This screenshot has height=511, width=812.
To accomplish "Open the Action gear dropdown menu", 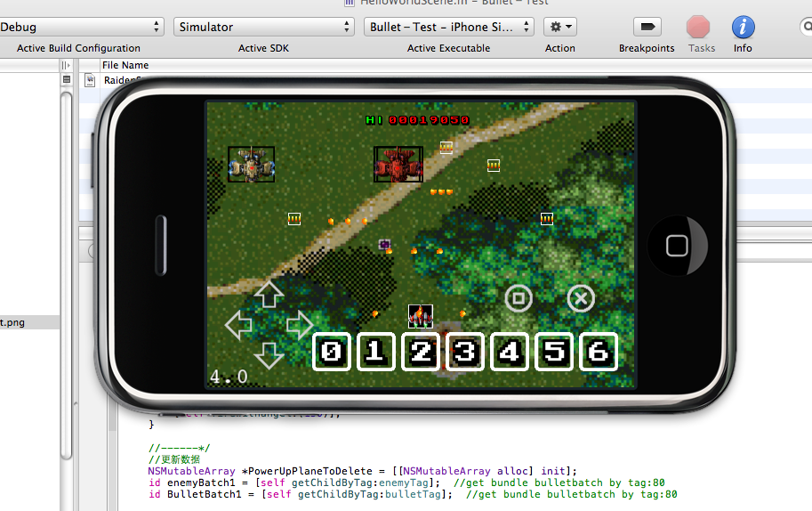I will [x=560, y=27].
